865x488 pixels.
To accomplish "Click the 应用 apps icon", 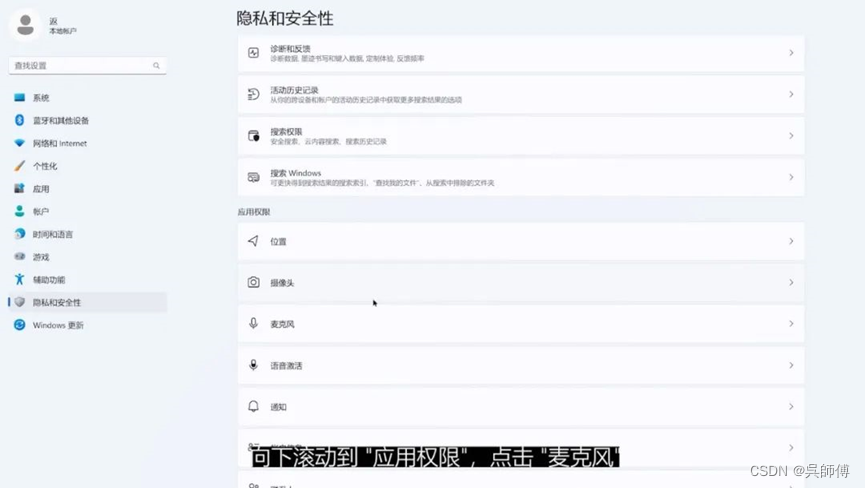I will point(19,188).
